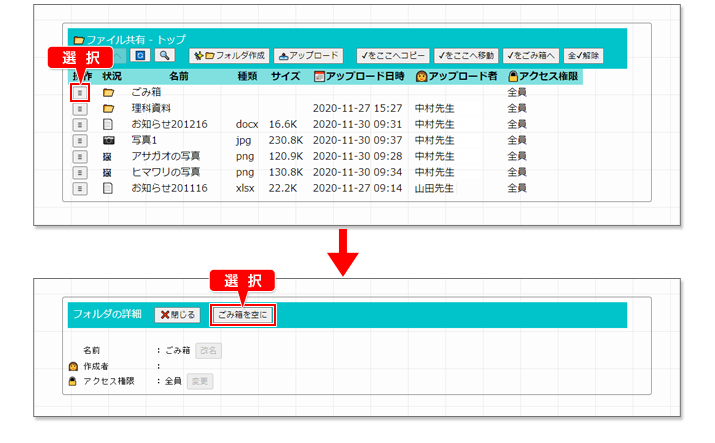Click ✓をごみ箱へ button
This screenshot has height=443, width=715.
pos(531,56)
